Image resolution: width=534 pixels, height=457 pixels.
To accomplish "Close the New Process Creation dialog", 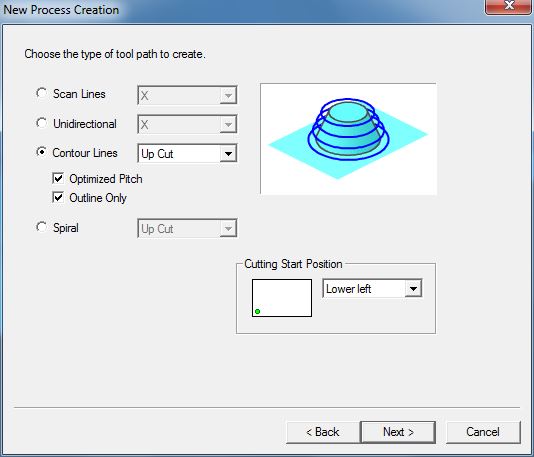I will point(509,6).
